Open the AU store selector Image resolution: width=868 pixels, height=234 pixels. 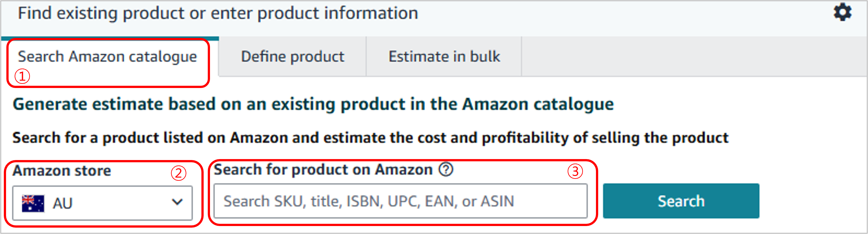[102, 203]
